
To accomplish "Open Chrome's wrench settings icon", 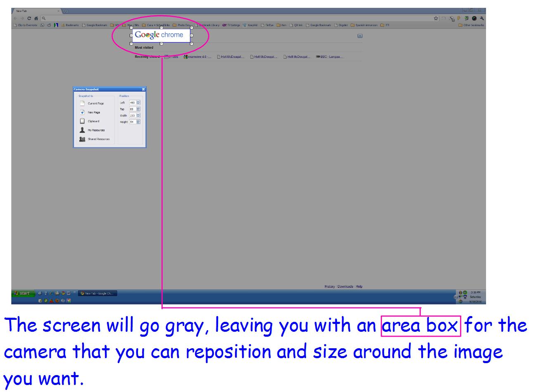I will tap(482, 19).
